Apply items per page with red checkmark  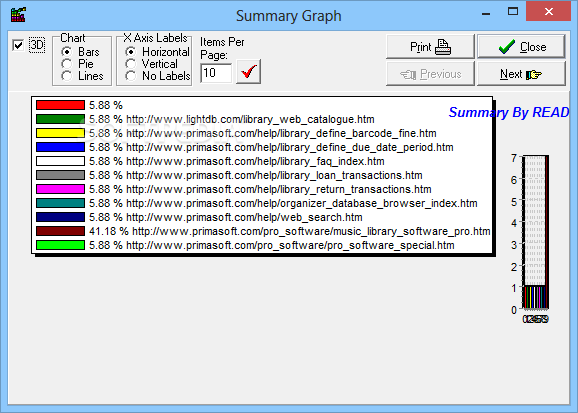tap(248, 72)
